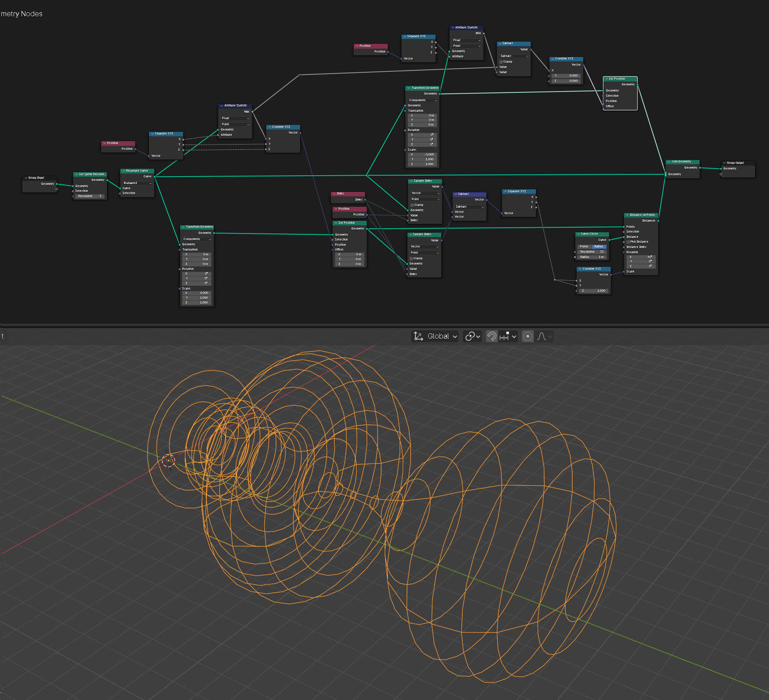Click Scale X -1.000 field in Transform Geometry
The image size is (769, 700).
point(422,155)
